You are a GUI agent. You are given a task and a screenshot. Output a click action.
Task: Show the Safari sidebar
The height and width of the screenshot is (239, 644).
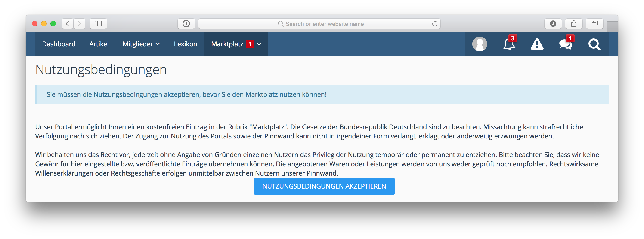tap(98, 24)
